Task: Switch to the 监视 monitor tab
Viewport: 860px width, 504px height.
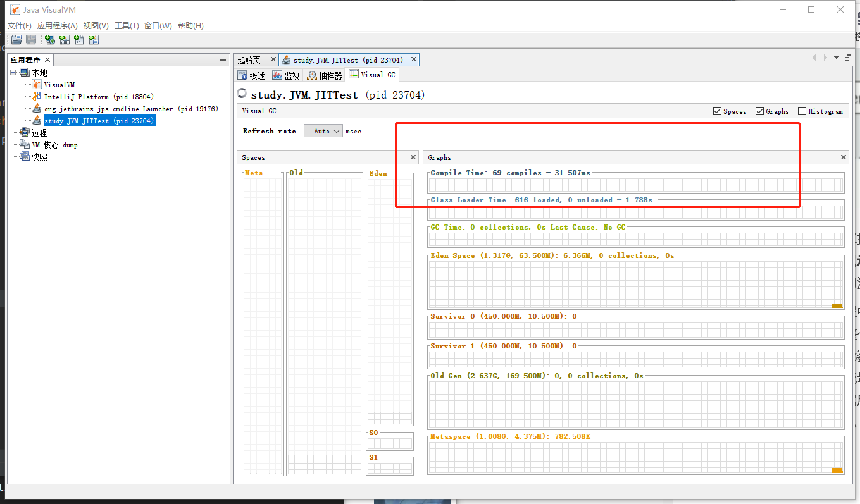Action: click(x=286, y=75)
